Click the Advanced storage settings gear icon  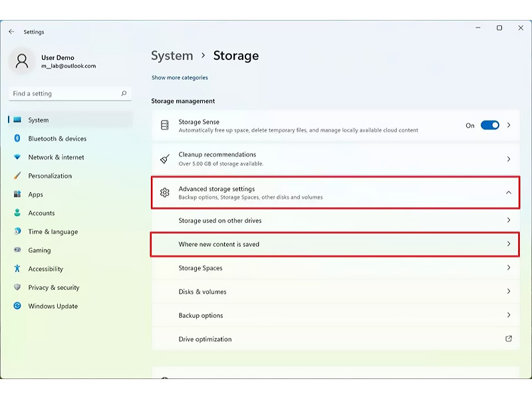click(x=164, y=192)
